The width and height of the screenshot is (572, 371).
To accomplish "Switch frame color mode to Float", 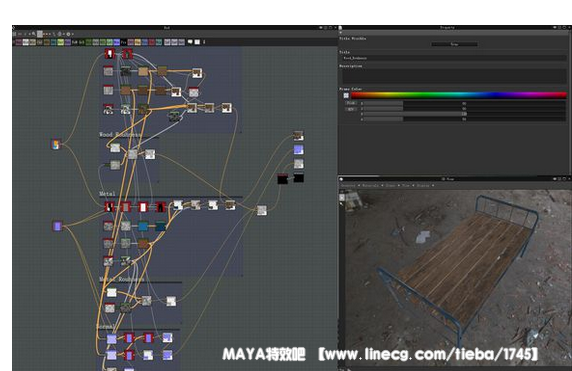I will click(351, 103).
